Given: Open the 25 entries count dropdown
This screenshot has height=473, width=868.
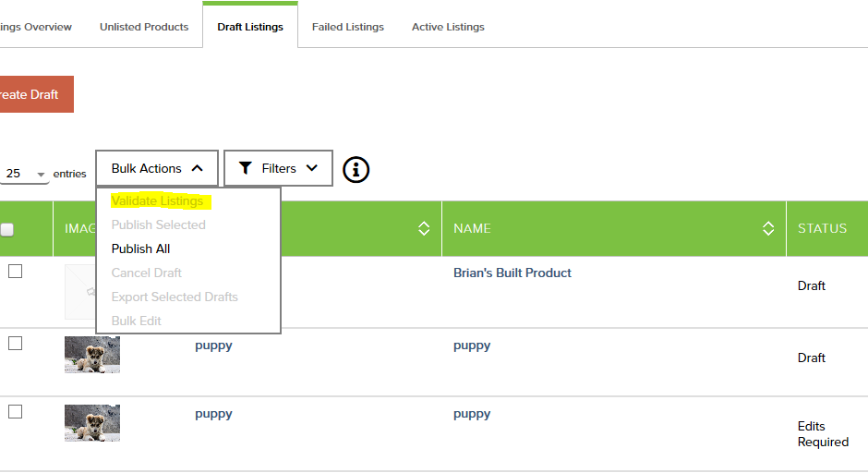Looking at the screenshot, I should [24, 174].
